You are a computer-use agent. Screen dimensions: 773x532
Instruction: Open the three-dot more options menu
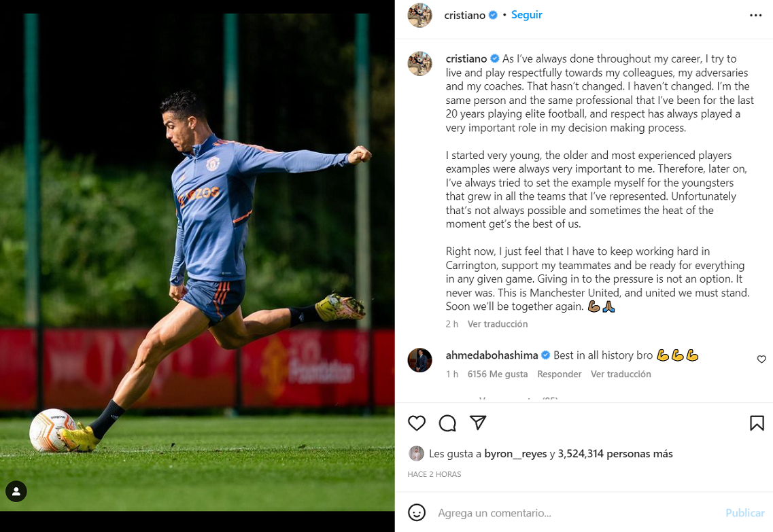pyautogui.click(x=756, y=15)
